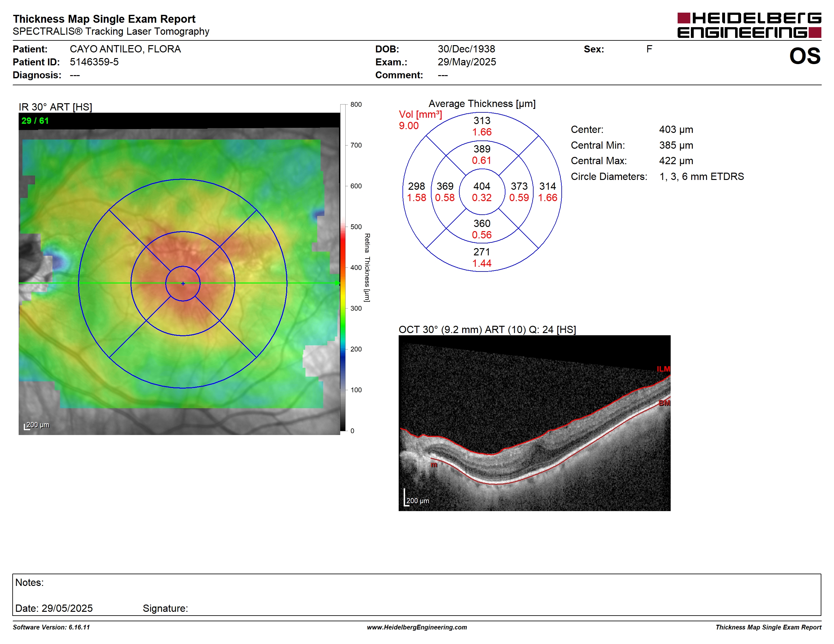Select the Patient ID 5146359-5

94,62
